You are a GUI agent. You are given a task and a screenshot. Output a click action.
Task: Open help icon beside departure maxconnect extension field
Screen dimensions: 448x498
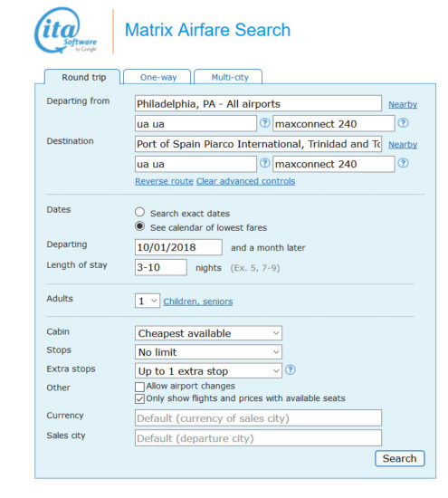[404, 123]
